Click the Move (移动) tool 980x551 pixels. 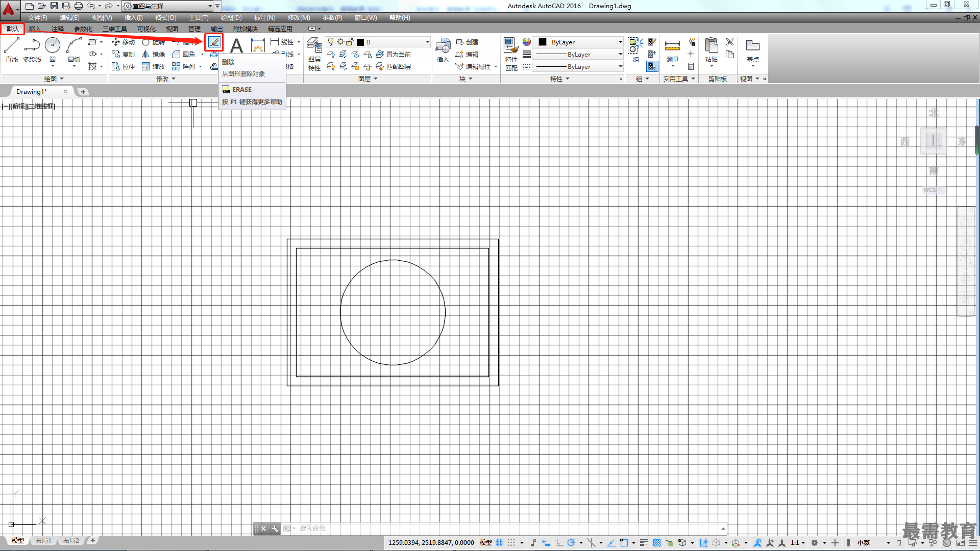[123, 42]
